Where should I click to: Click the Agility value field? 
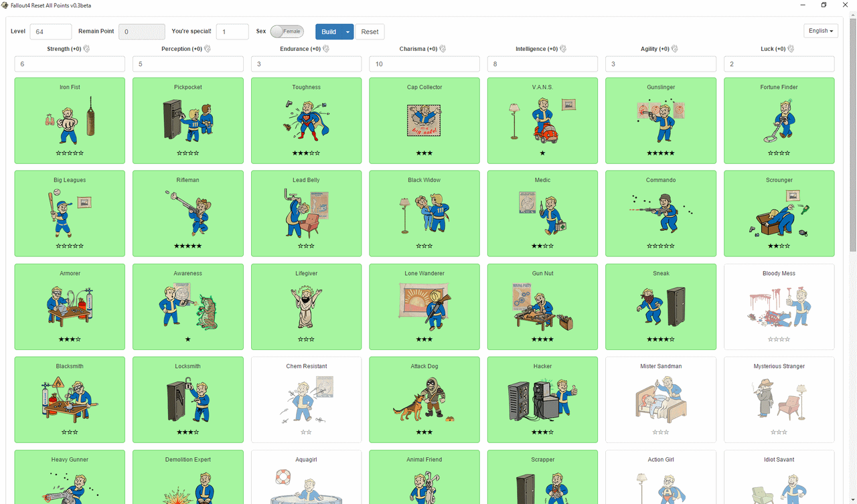(661, 64)
